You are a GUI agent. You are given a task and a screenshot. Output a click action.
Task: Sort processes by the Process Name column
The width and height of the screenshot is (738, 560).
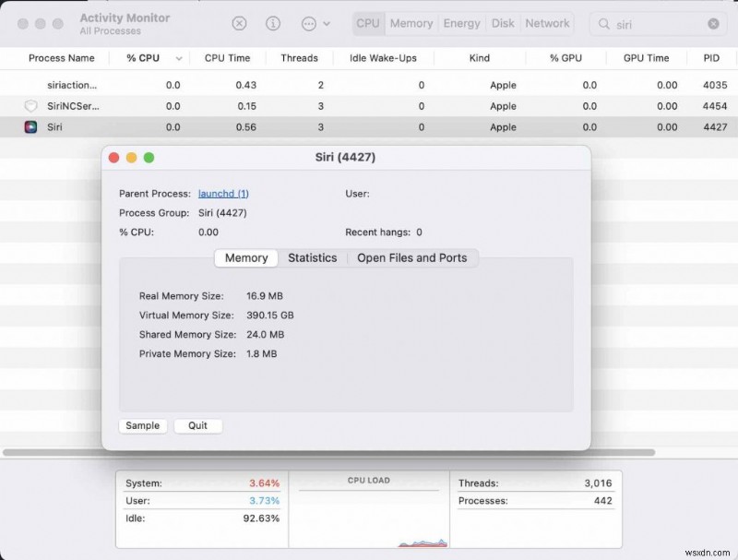[60, 58]
